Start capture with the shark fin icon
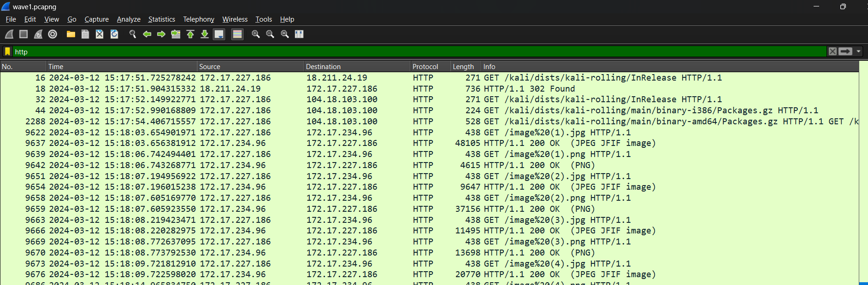This screenshot has height=285, width=868. (9, 34)
